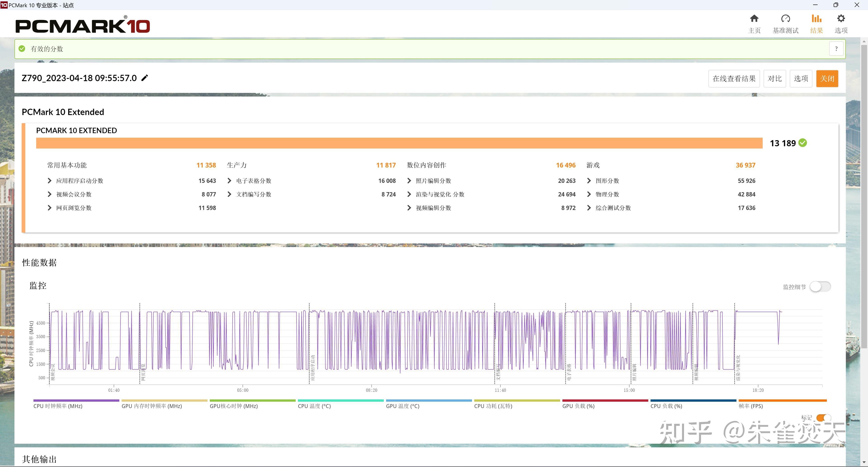Select the GPU 内存时钟频率 (MHz) legend swatch
The height and width of the screenshot is (467, 868).
click(x=164, y=400)
